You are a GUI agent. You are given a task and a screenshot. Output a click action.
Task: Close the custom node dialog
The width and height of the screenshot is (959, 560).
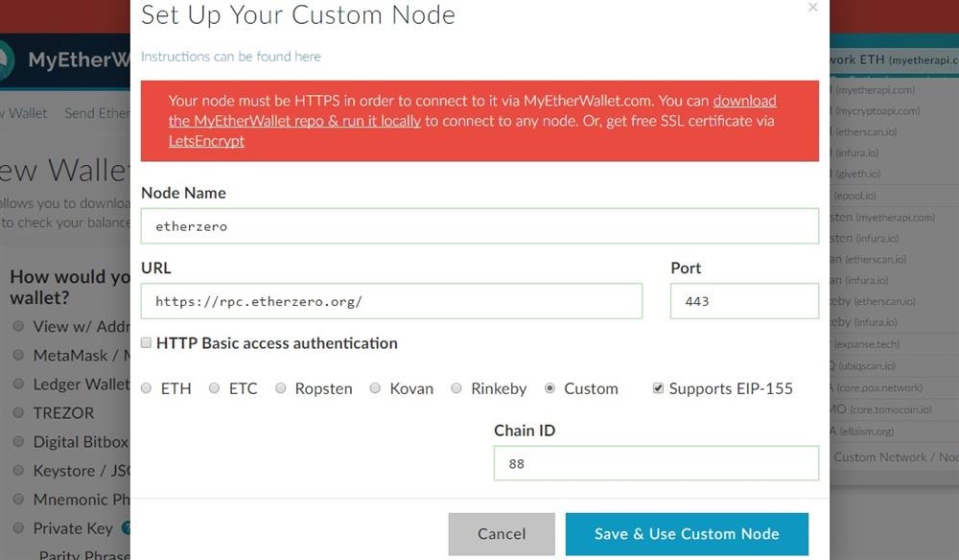(x=812, y=8)
